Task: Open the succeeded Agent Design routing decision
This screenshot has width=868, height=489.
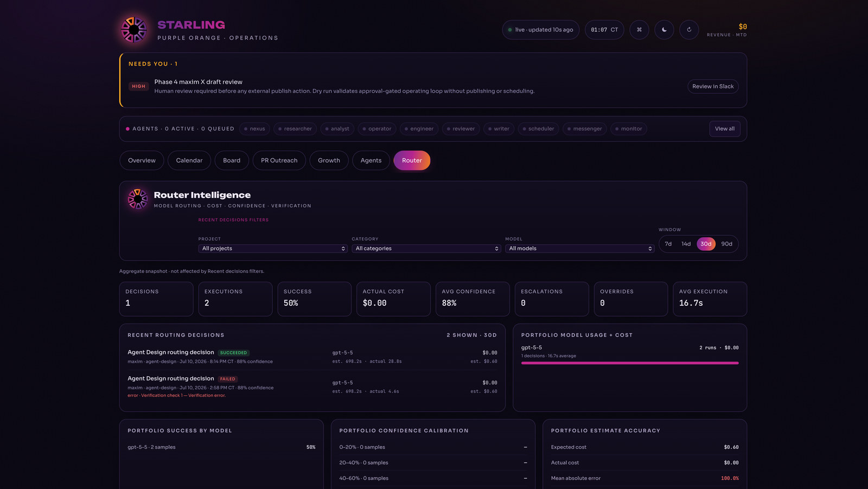Action: pyautogui.click(x=312, y=357)
